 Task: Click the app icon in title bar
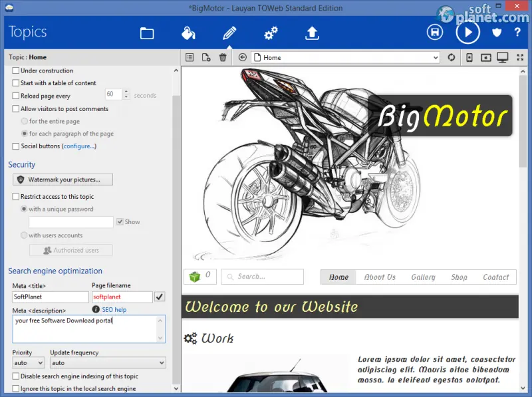(9, 7)
